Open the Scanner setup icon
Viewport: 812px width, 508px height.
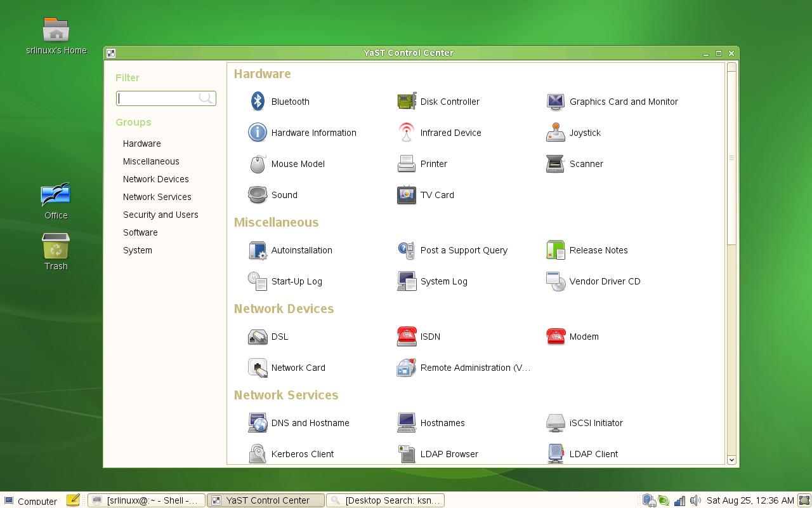click(556, 164)
